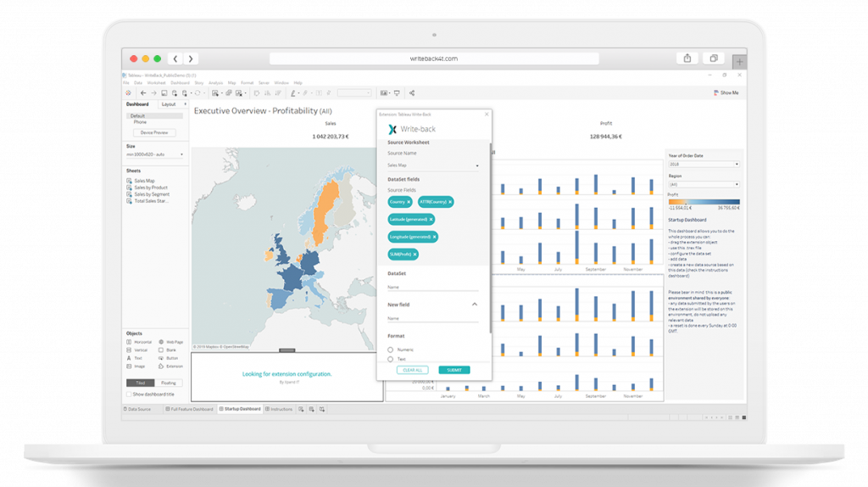Click the new worksheet icon in bottom tabs

[x=301, y=409]
